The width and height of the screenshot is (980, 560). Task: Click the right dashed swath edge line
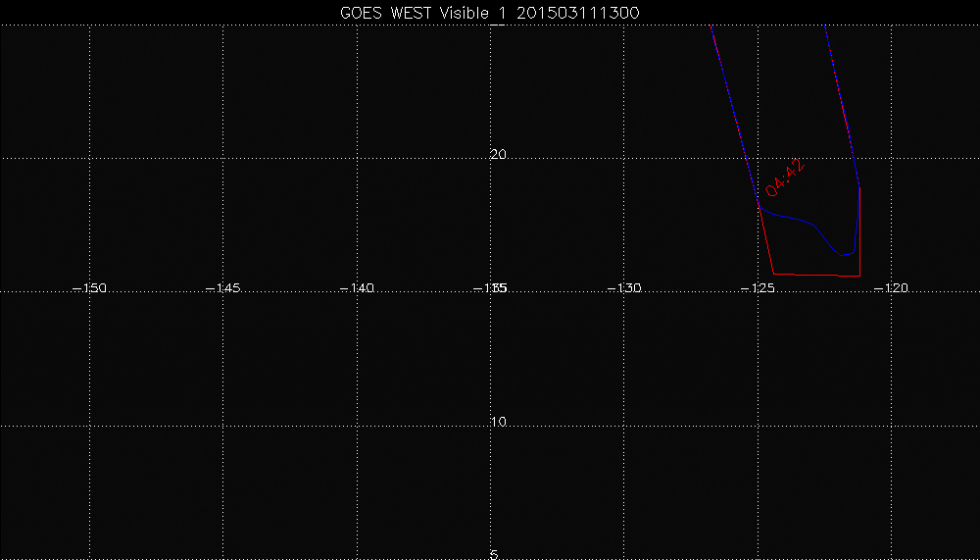[x=843, y=108]
